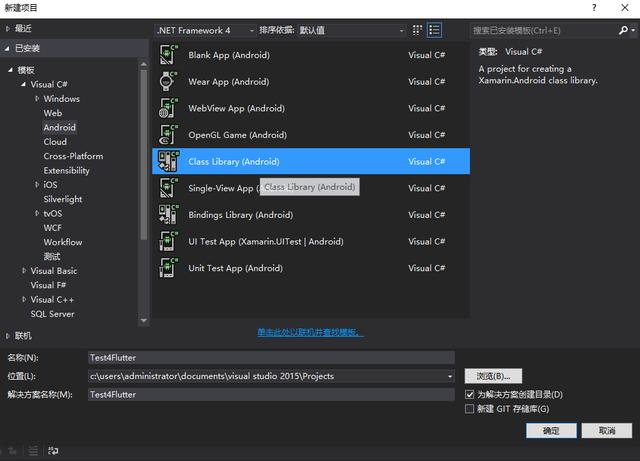
Task: Select the Web category
Action: (x=53, y=113)
